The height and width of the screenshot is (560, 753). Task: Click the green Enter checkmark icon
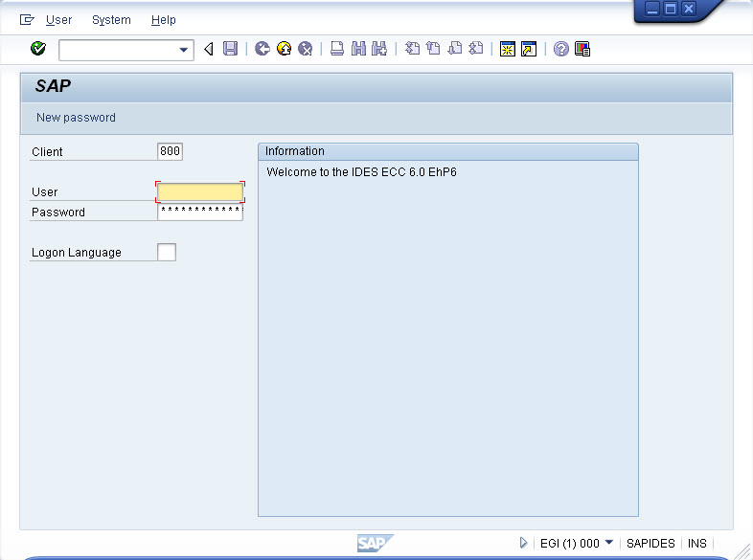point(38,49)
